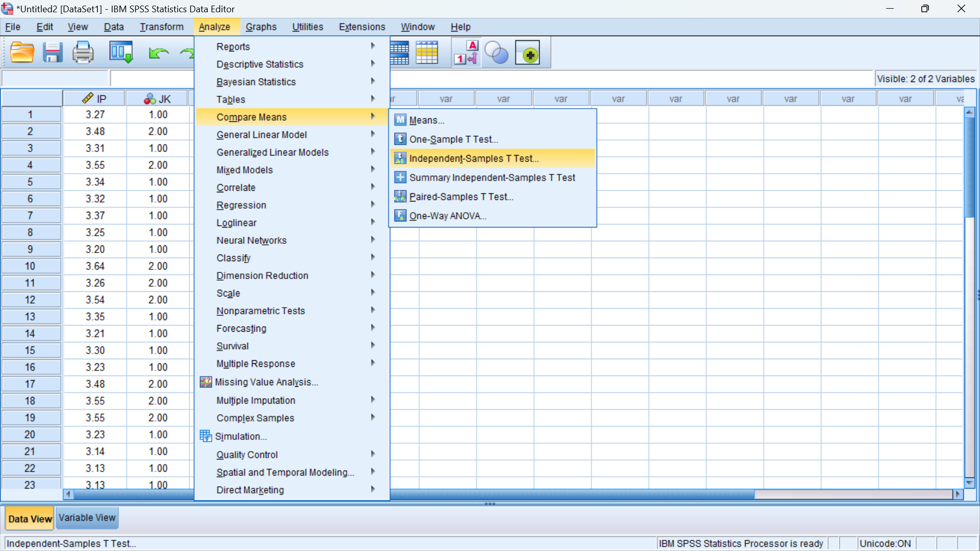Click the vertical scrollbar up arrow

point(970,112)
